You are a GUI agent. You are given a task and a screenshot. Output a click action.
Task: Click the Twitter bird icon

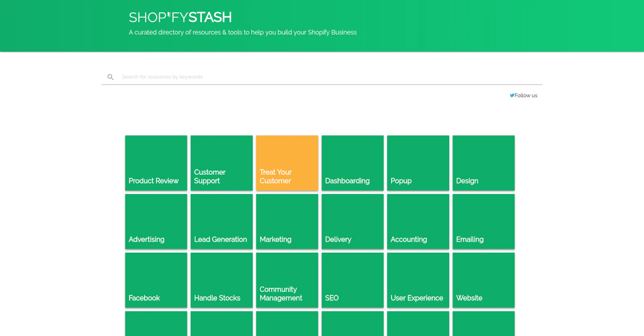(512, 95)
